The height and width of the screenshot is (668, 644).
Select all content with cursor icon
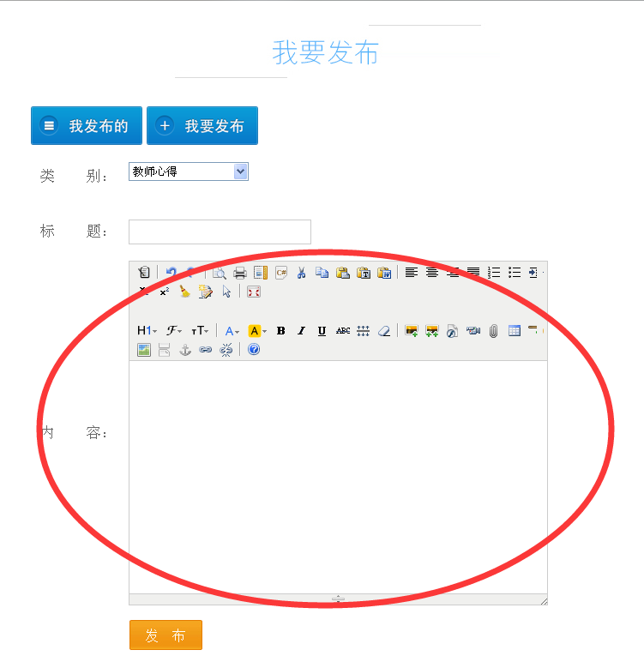pyautogui.click(x=226, y=292)
